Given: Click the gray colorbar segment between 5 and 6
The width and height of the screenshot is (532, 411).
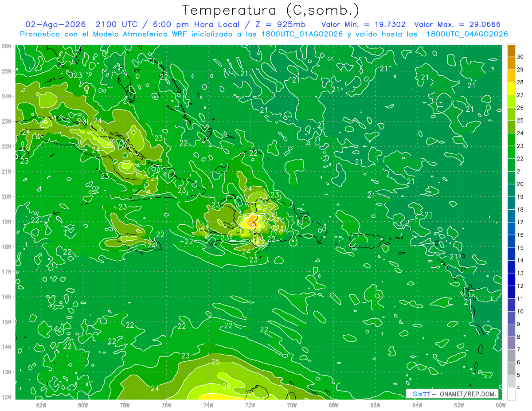Looking at the screenshot, I should [x=511, y=368].
